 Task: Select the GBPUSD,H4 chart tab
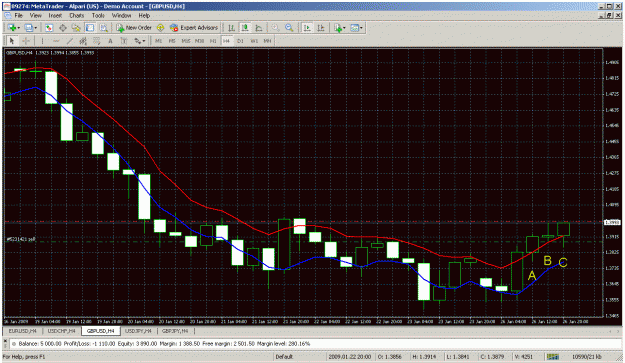click(x=100, y=331)
